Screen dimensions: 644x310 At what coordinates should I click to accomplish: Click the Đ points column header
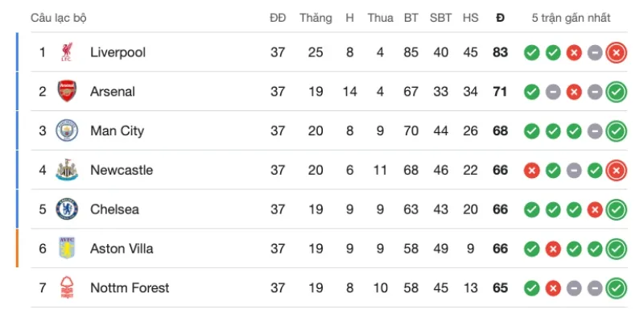tap(500, 18)
